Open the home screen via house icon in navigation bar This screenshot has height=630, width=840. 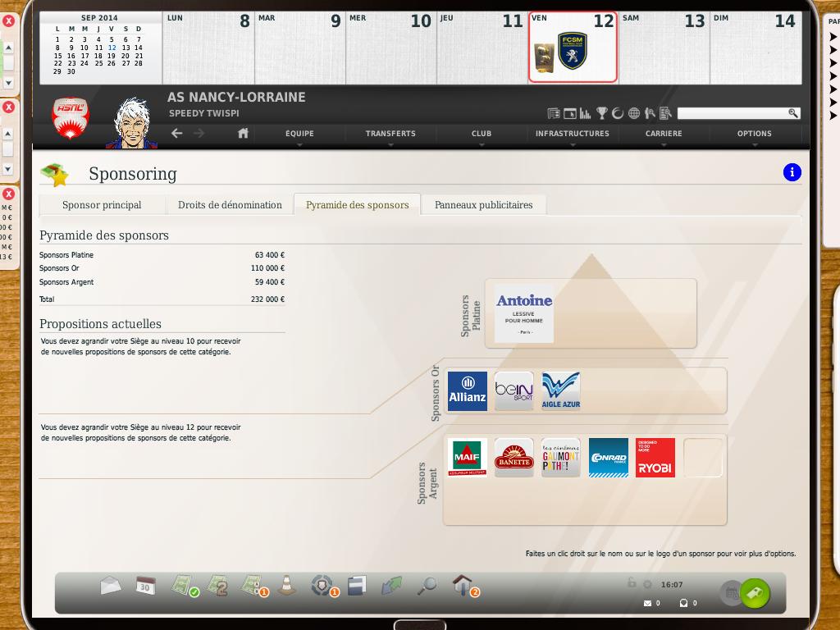tap(243, 133)
